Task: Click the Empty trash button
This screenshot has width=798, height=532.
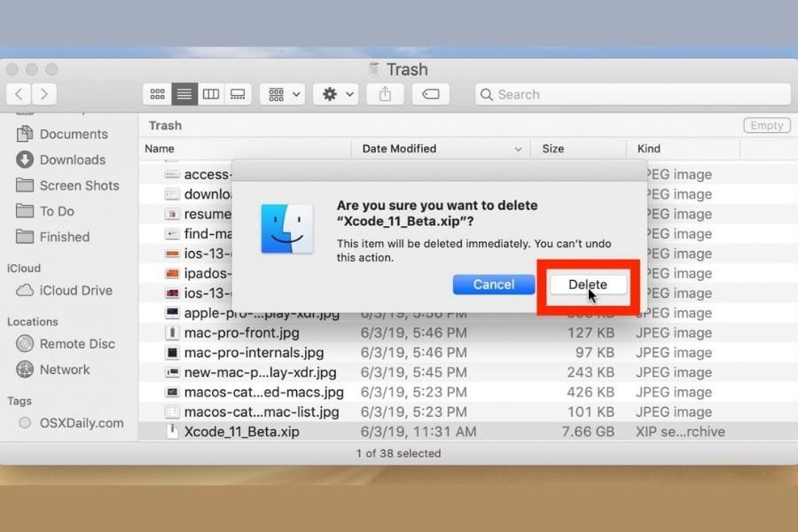Action: pos(766,126)
